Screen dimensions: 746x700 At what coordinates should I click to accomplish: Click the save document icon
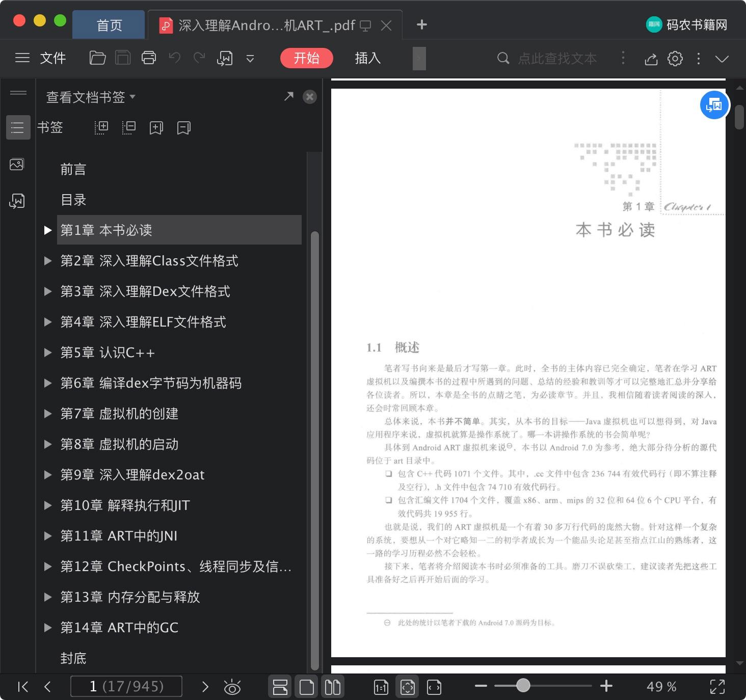click(123, 58)
